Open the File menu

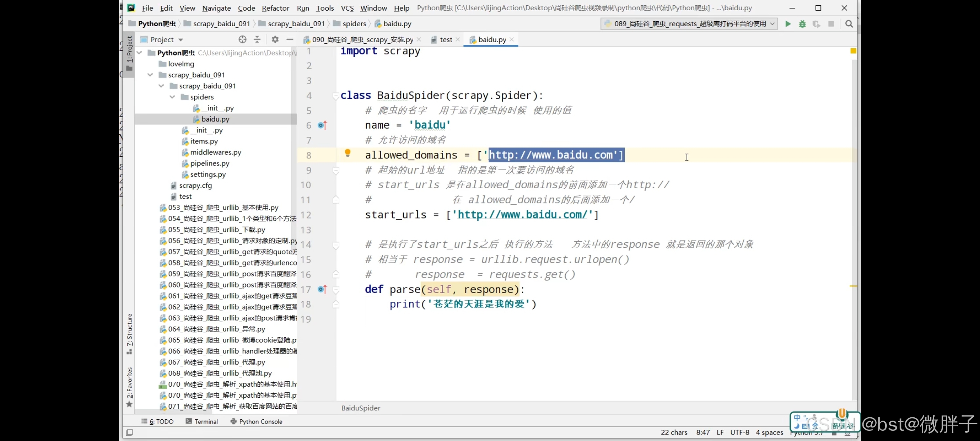(x=147, y=8)
